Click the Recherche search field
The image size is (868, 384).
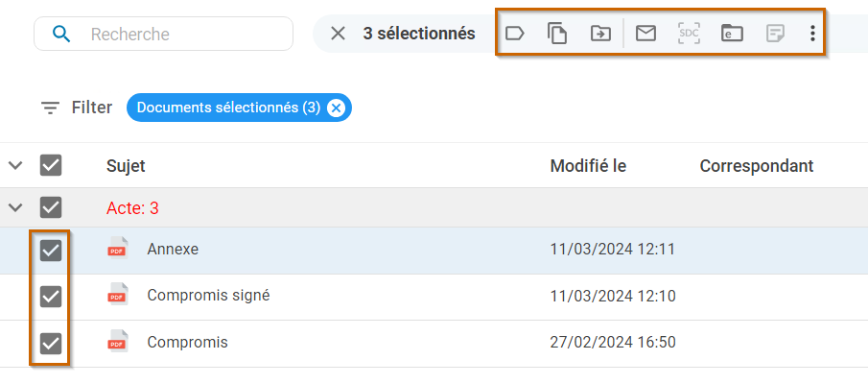(163, 34)
